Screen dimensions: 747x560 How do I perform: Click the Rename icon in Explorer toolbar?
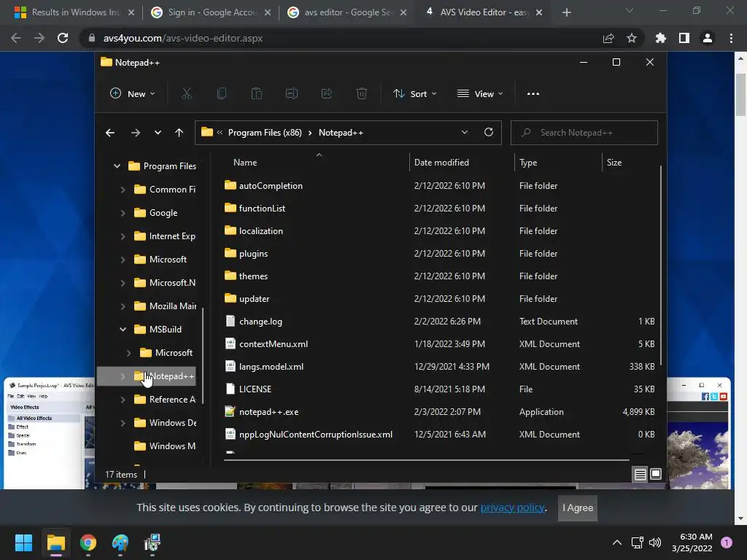click(292, 94)
